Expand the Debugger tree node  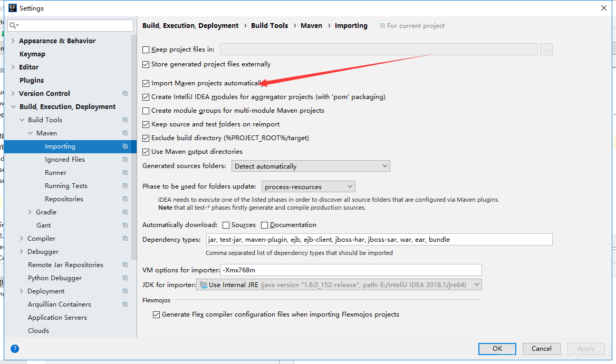[x=21, y=251]
